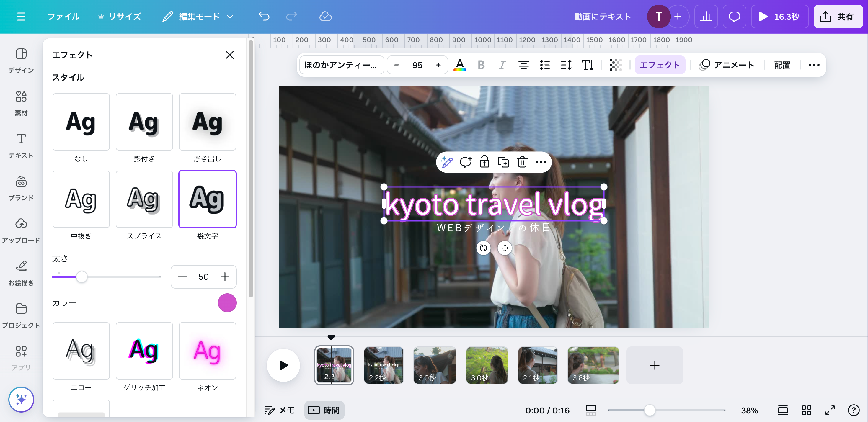Decrease the font size with minus

[x=397, y=65]
